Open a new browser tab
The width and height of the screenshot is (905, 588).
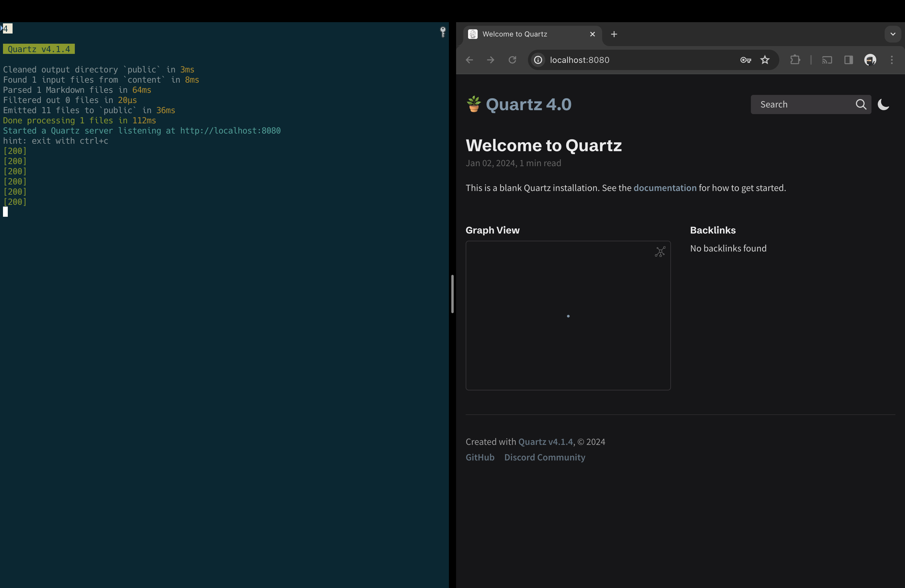pyautogui.click(x=614, y=34)
